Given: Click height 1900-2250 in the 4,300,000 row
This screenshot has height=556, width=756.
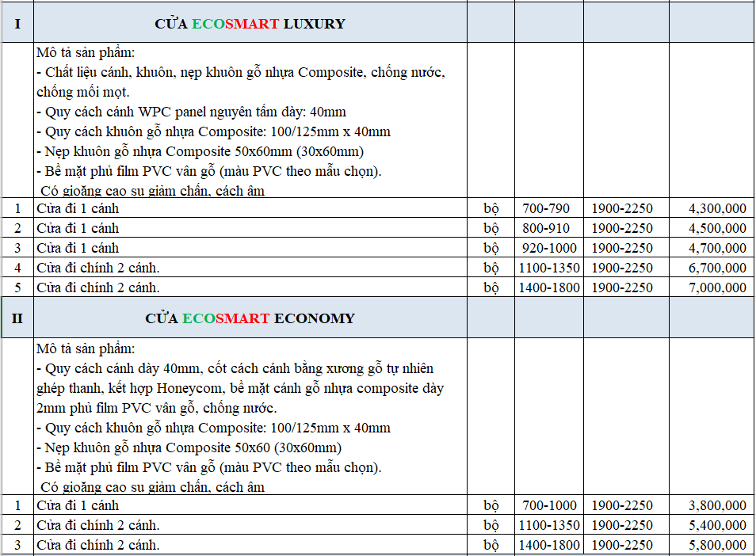Looking at the screenshot, I should coord(626,208).
